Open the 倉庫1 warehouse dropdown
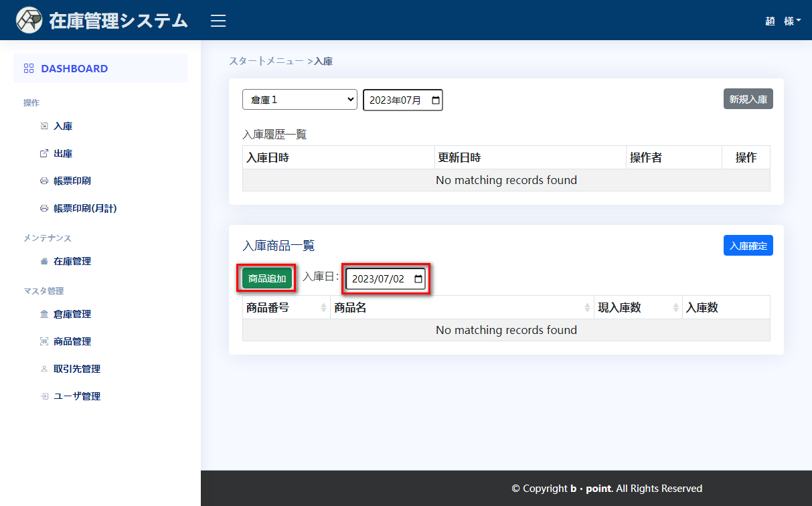The height and width of the screenshot is (506, 812). coord(299,100)
